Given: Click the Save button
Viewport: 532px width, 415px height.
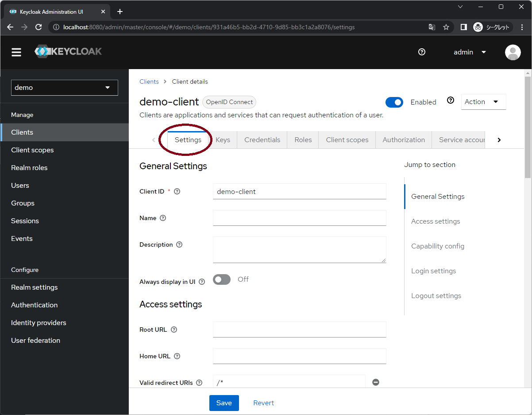Looking at the screenshot, I should (x=224, y=403).
